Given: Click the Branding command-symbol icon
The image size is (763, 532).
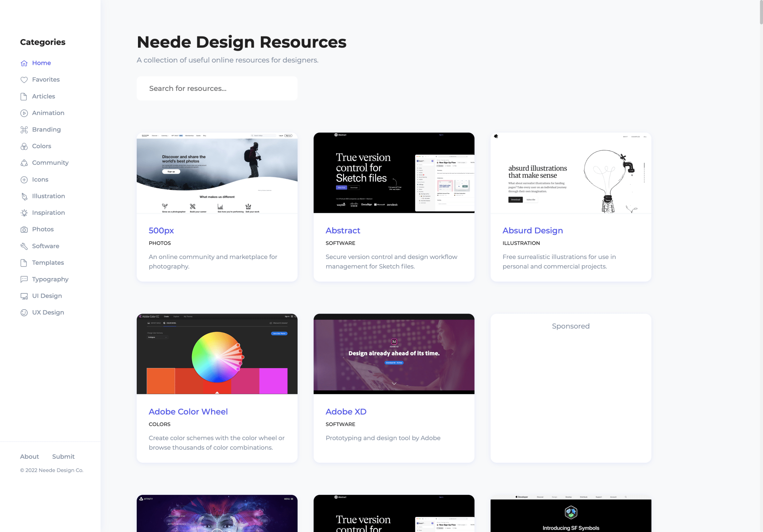Looking at the screenshot, I should [24, 130].
